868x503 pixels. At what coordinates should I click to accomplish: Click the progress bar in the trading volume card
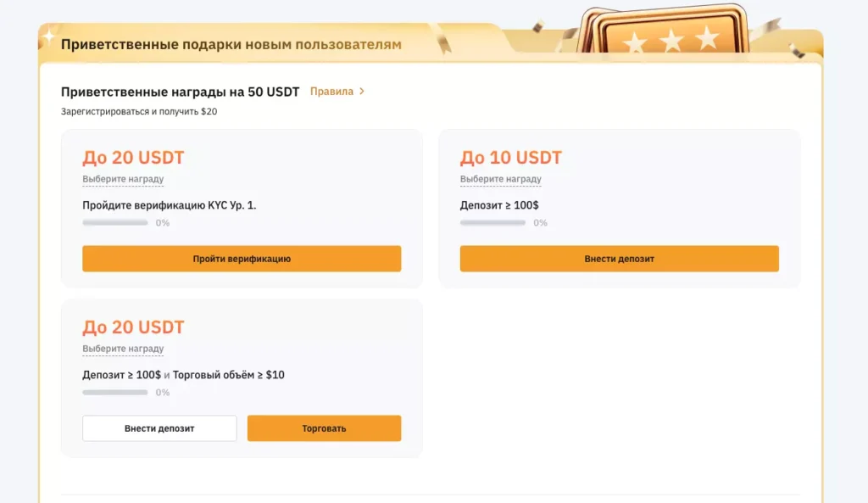(x=113, y=392)
